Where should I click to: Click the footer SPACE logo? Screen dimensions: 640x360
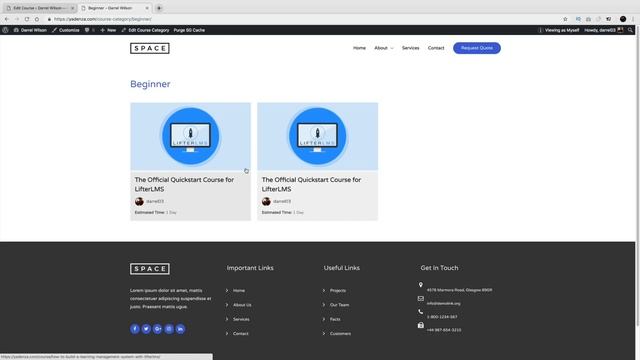click(150, 269)
